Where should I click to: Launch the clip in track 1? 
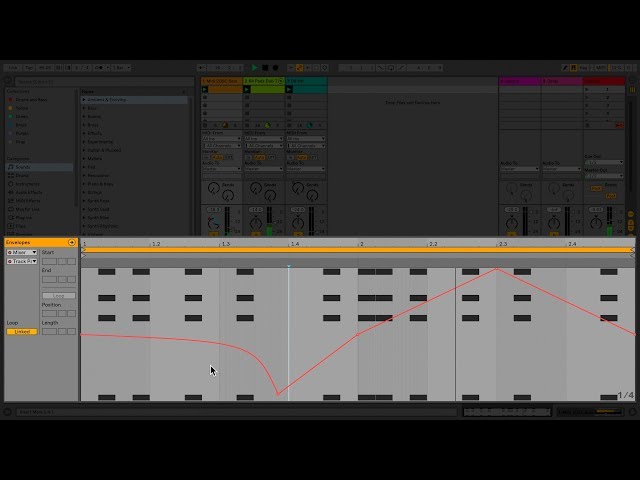coord(205,89)
